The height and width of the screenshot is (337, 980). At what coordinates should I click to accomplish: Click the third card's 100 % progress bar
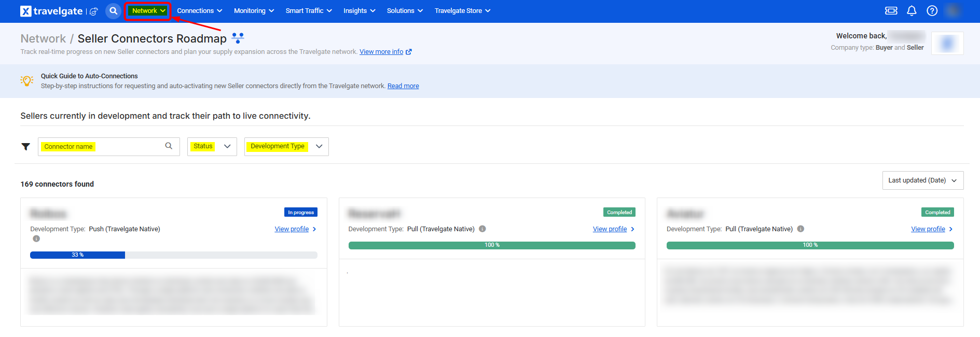click(810, 245)
